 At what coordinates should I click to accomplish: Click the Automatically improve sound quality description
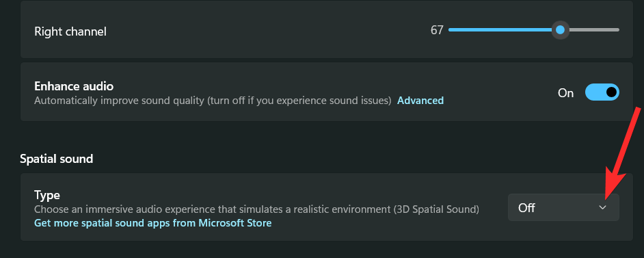point(213,100)
